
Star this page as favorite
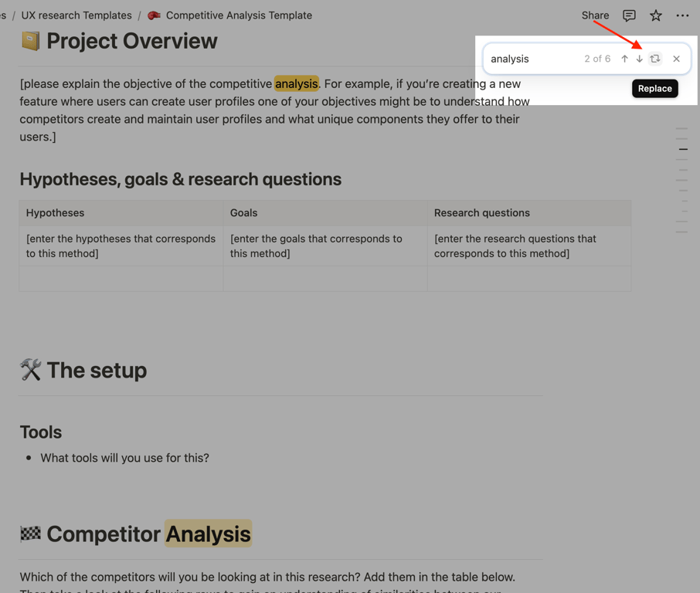tap(655, 15)
